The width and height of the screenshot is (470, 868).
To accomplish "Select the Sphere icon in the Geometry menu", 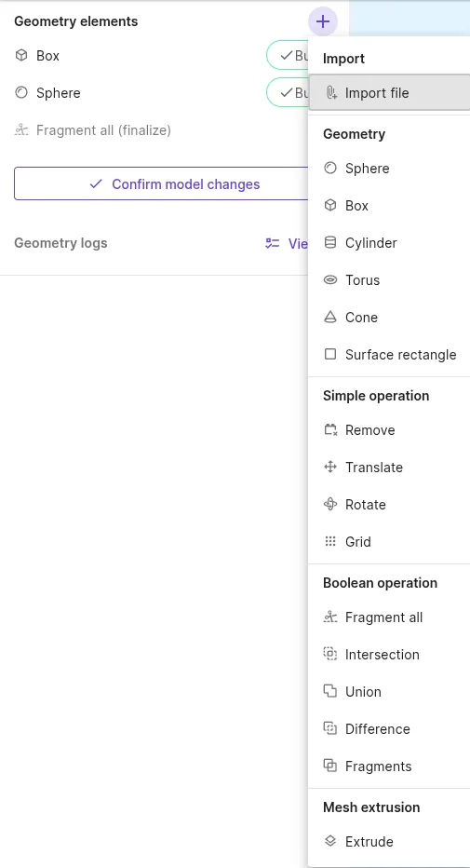I will pos(330,169).
